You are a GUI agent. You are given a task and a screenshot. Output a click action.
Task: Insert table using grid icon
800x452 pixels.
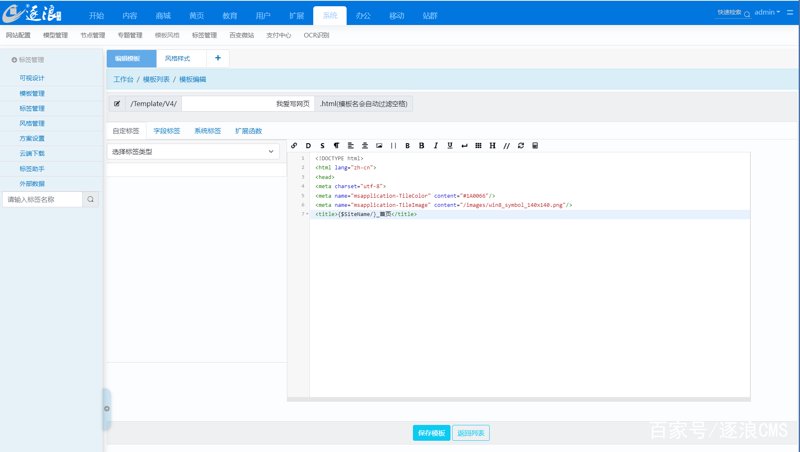(x=478, y=145)
